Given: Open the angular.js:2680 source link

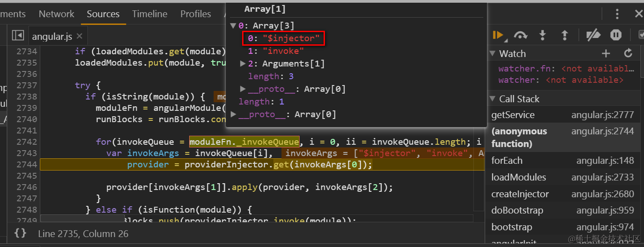Looking at the screenshot, I should (x=602, y=194).
